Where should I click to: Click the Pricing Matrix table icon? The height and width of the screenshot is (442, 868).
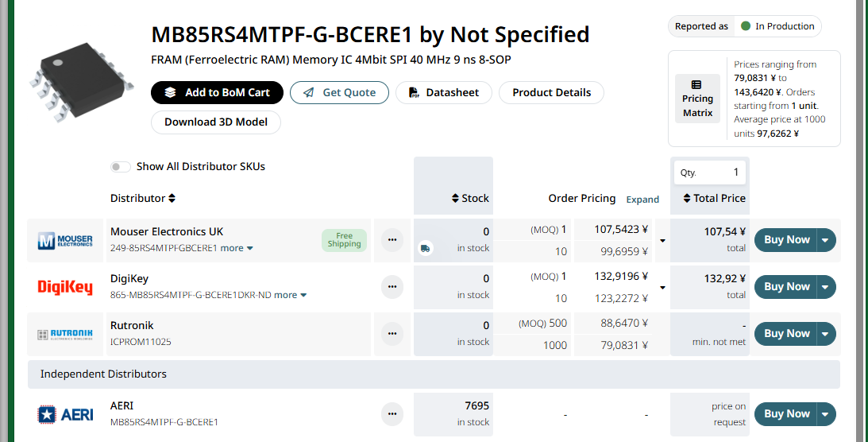[x=696, y=85]
